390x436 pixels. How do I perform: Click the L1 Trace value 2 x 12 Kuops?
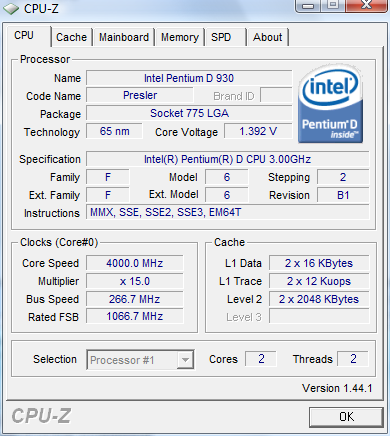(x=319, y=281)
